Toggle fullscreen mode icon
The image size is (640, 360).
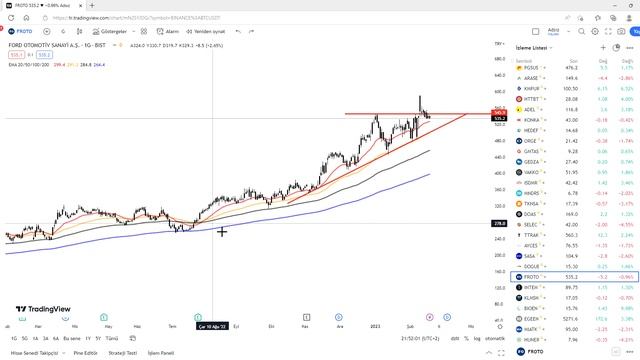(608, 31)
